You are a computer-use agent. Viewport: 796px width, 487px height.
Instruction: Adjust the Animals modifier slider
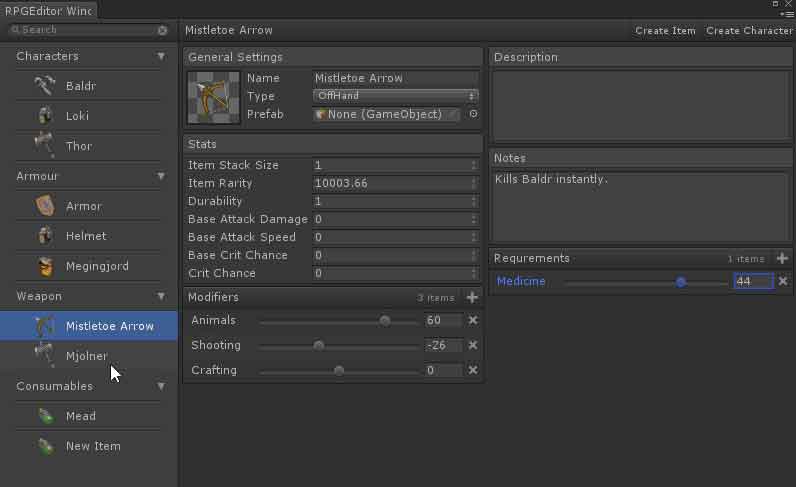coord(338,321)
